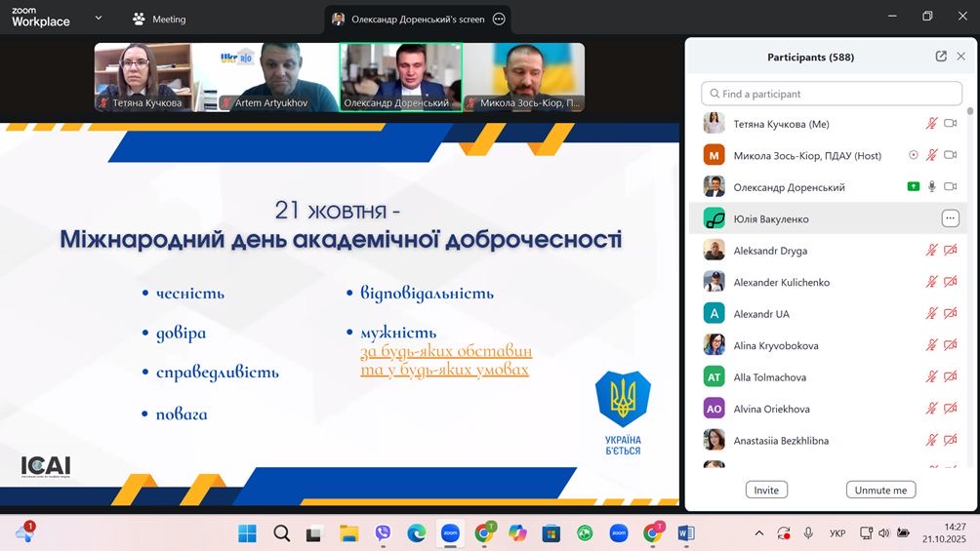Viewport: 980px width, 551px height.
Task: Show hidden system tray icons chevron
Action: 759,533
